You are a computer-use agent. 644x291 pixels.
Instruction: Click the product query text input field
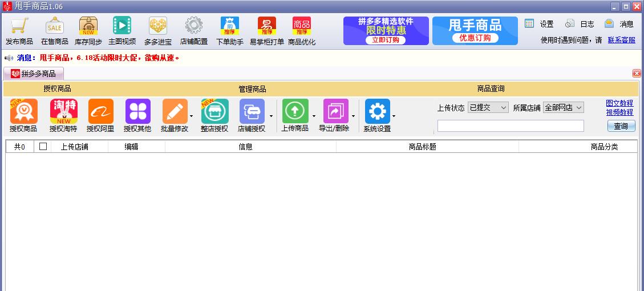click(511, 126)
